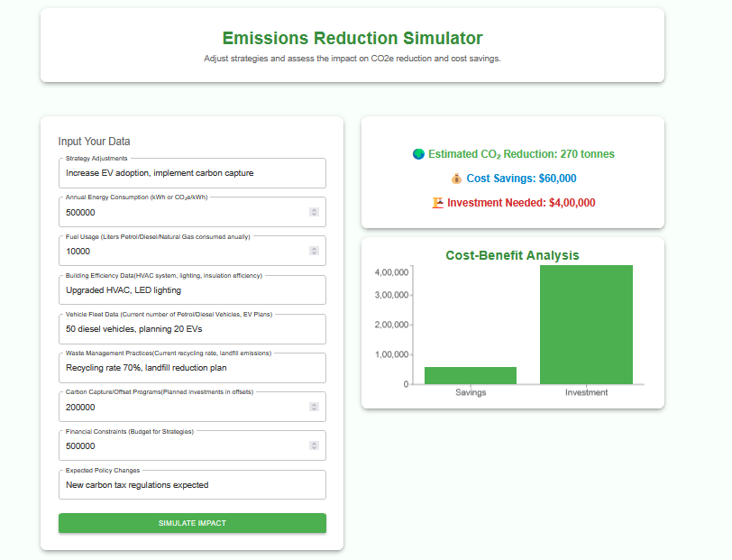Click the Estimated CO₂ Reduction result text
Screen dimensions: 732x560
pyautogui.click(x=518, y=154)
